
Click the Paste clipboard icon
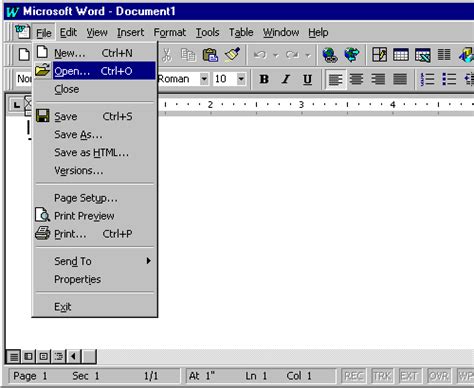(x=210, y=55)
